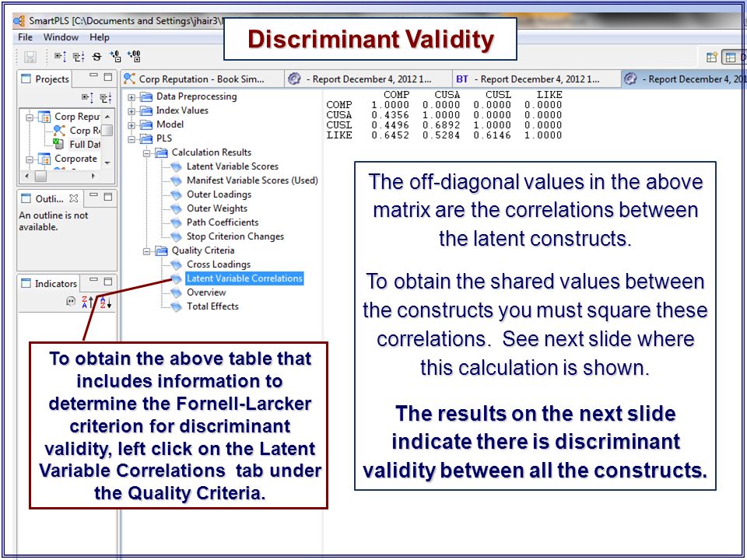
Task: Click the 0.6892 correlation value
Action: (x=441, y=124)
